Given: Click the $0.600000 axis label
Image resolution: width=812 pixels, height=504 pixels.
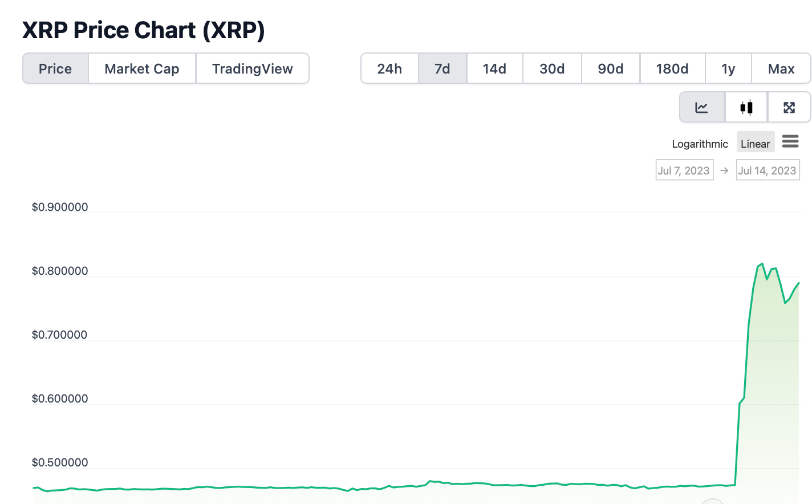Looking at the screenshot, I should click(60, 399).
